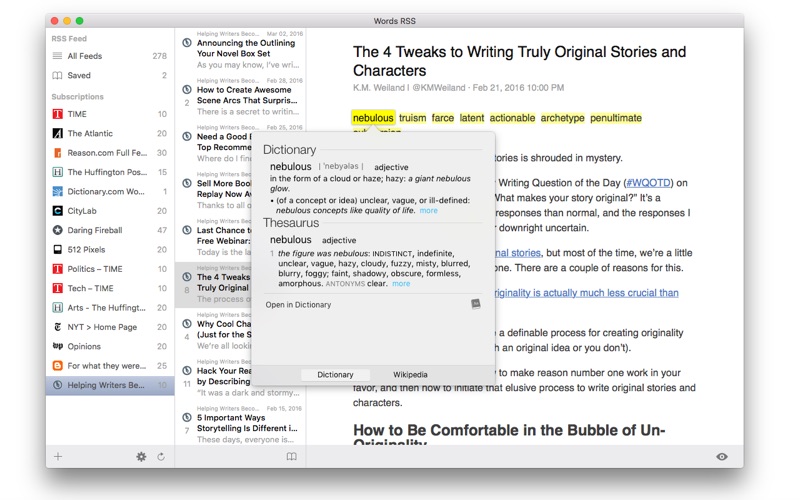
Task: Click the highlighted word archetype
Action: point(562,118)
